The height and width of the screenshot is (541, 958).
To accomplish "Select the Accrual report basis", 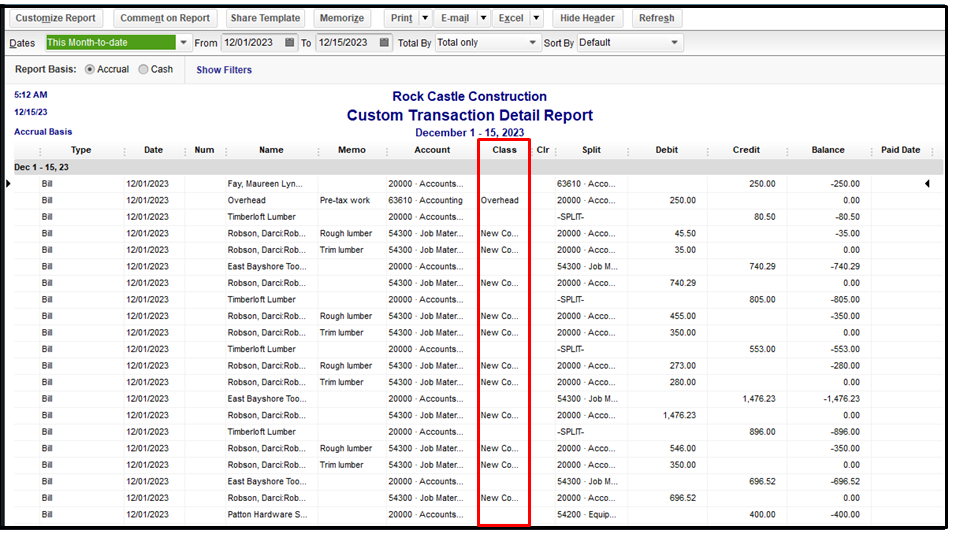I will (x=90, y=70).
